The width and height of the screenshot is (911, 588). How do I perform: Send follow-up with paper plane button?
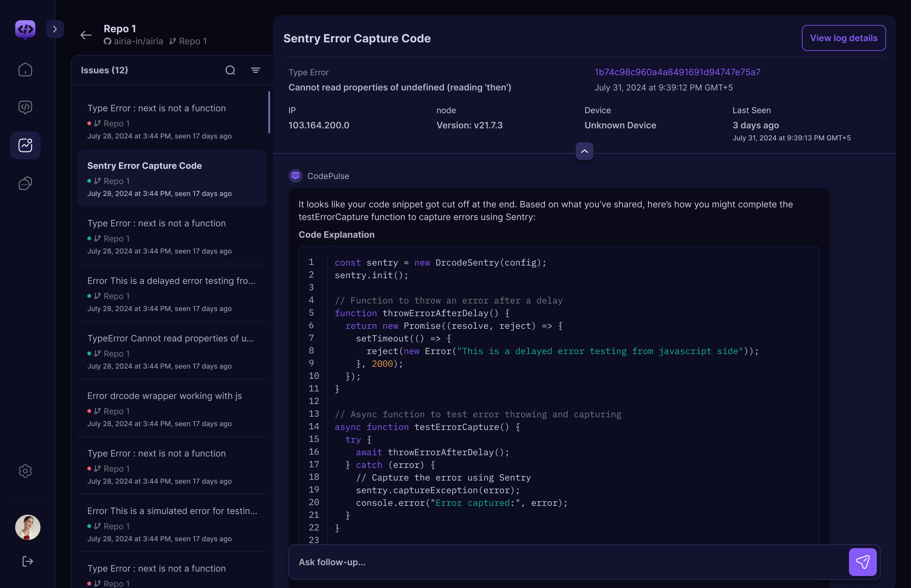(863, 562)
